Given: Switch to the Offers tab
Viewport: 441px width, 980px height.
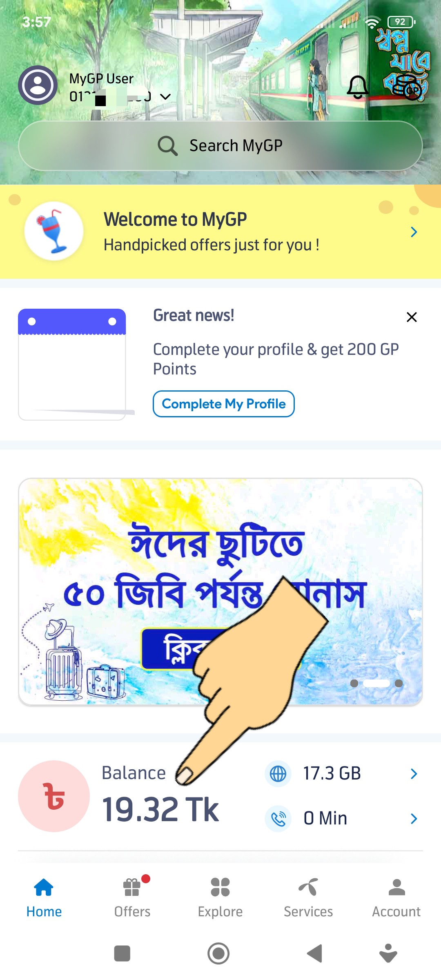Looking at the screenshot, I should (132, 898).
